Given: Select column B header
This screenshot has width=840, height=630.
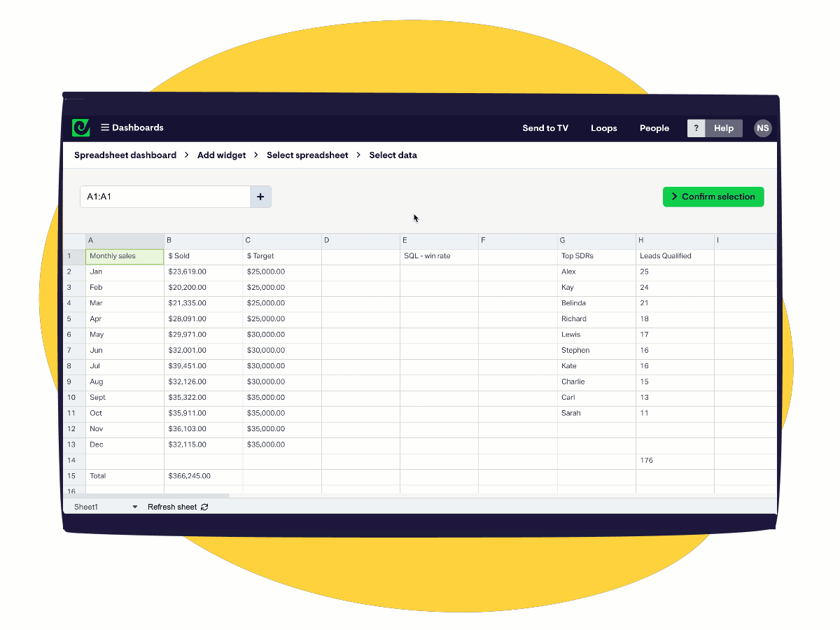Looking at the screenshot, I should [x=203, y=241].
